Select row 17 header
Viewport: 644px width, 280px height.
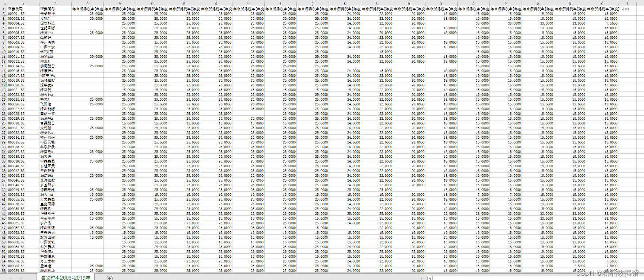point(4,85)
